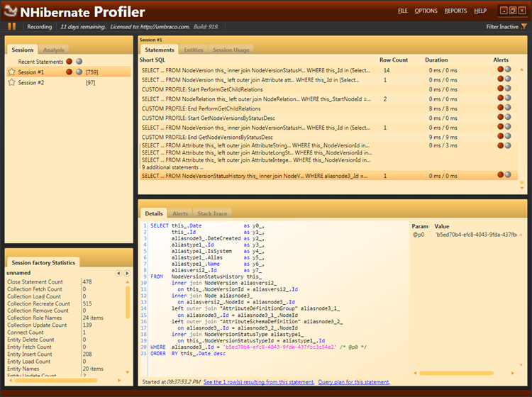The image size is (532, 397).
Task: Click the Short SQL column header
Action: tap(153, 60)
